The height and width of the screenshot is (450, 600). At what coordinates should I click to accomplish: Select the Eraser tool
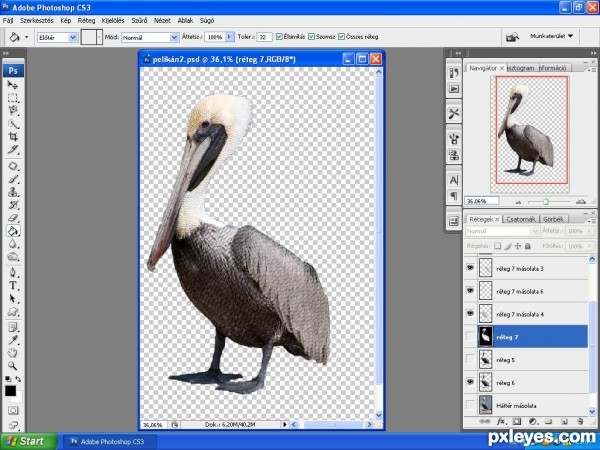tap(13, 218)
